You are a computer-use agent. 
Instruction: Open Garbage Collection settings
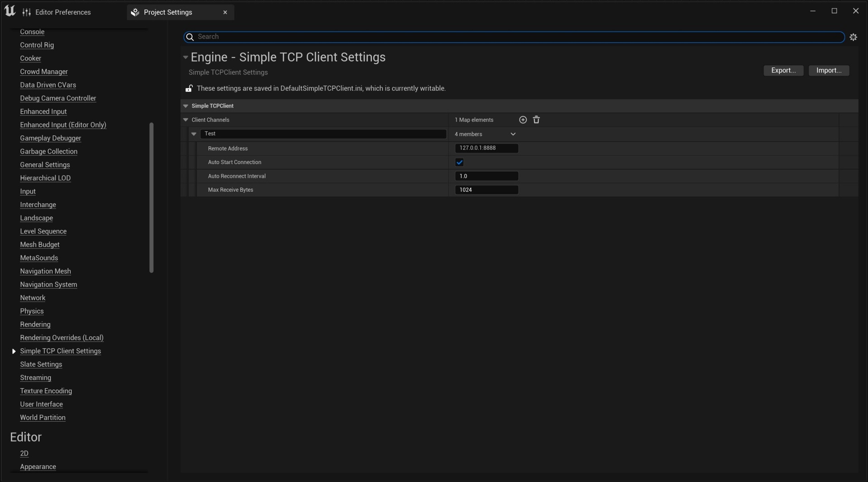coord(48,152)
